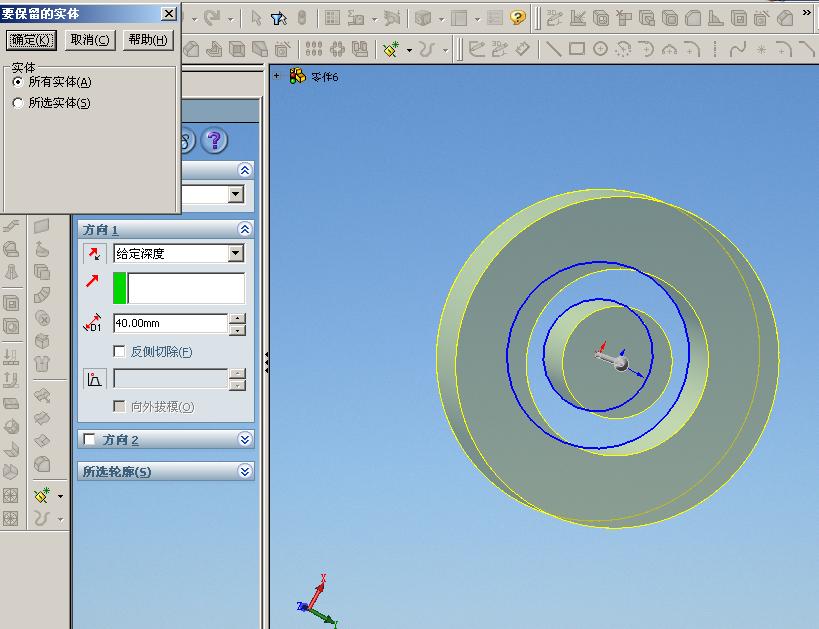Show more toolbar buttons via » overflow
819x629 pixels.
pos(807,13)
